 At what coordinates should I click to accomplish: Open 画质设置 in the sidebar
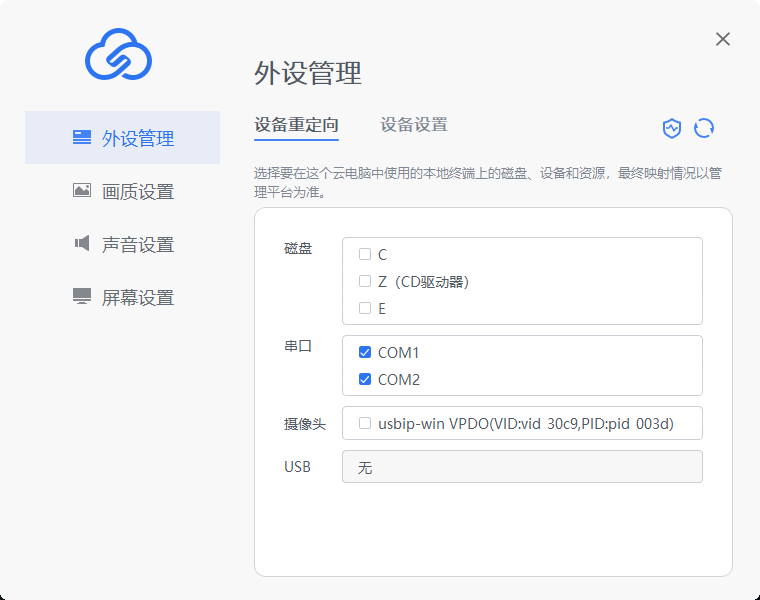tap(138, 191)
